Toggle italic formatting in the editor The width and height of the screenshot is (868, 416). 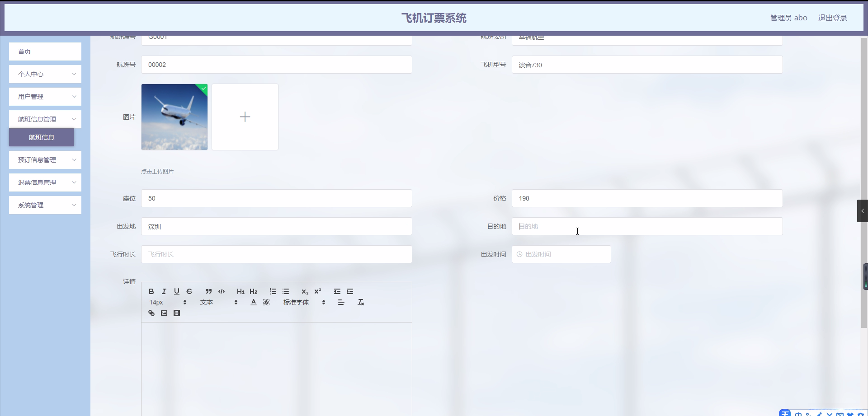(164, 291)
